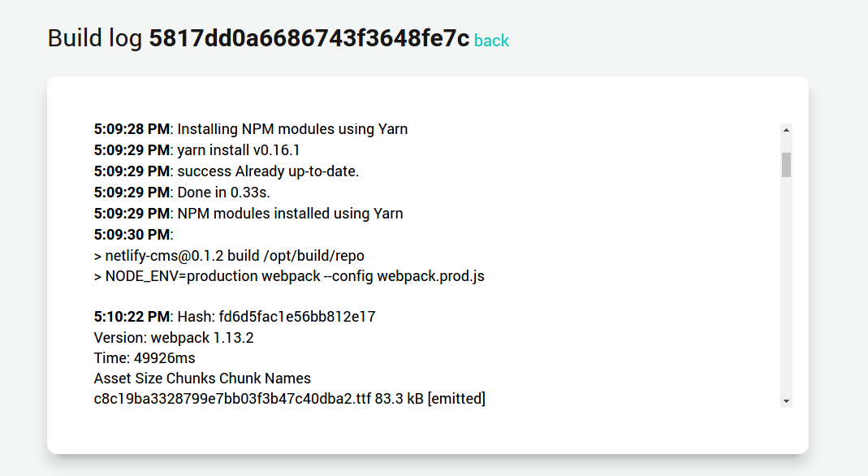The width and height of the screenshot is (868, 476).
Task: Click the back link beside the build hash
Action: click(x=491, y=41)
